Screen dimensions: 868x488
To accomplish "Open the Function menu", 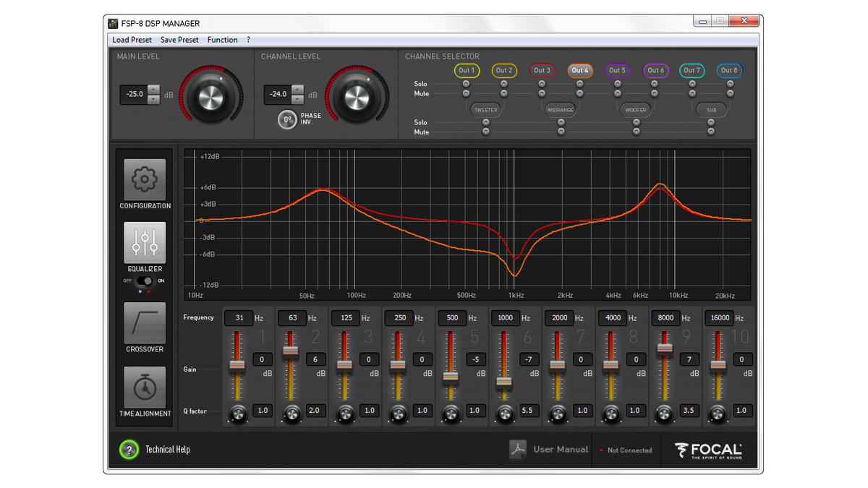I will tap(222, 40).
